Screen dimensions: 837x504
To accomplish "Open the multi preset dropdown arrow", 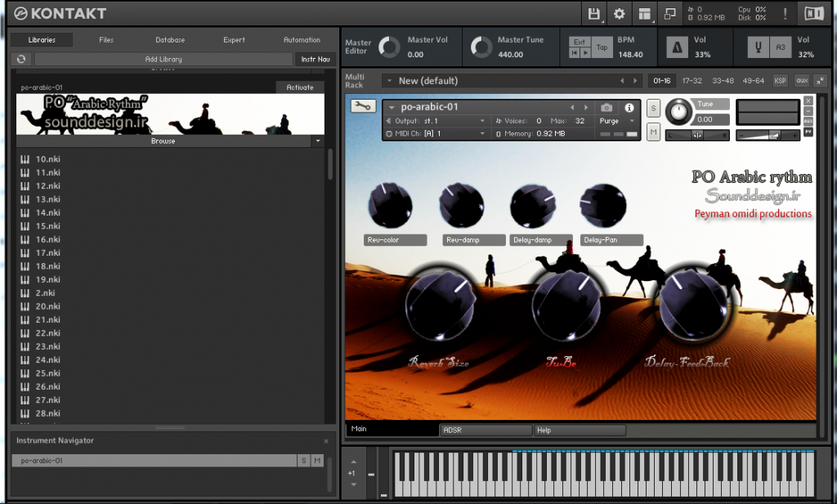I will point(389,81).
